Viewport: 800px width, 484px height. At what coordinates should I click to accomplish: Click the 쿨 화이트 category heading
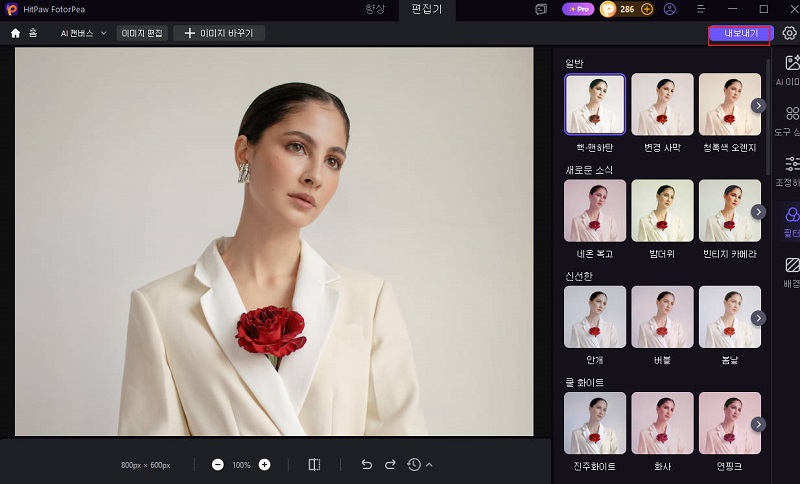click(585, 383)
